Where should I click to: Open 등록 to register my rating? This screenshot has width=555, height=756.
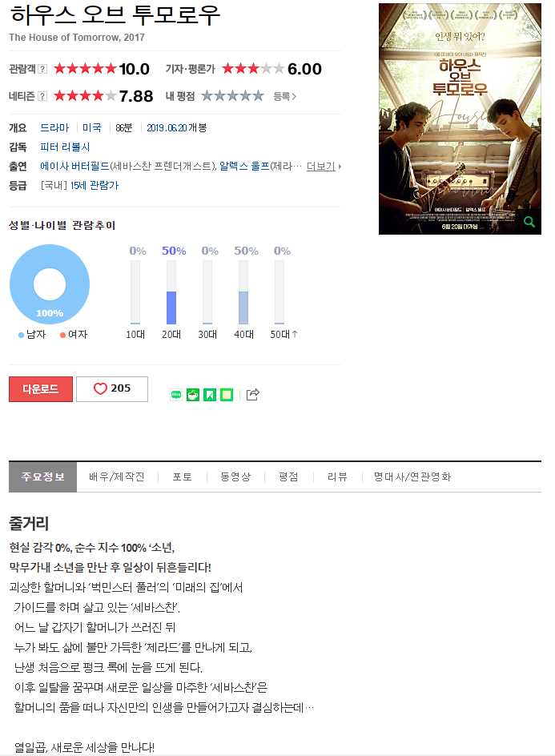(x=284, y=96)
